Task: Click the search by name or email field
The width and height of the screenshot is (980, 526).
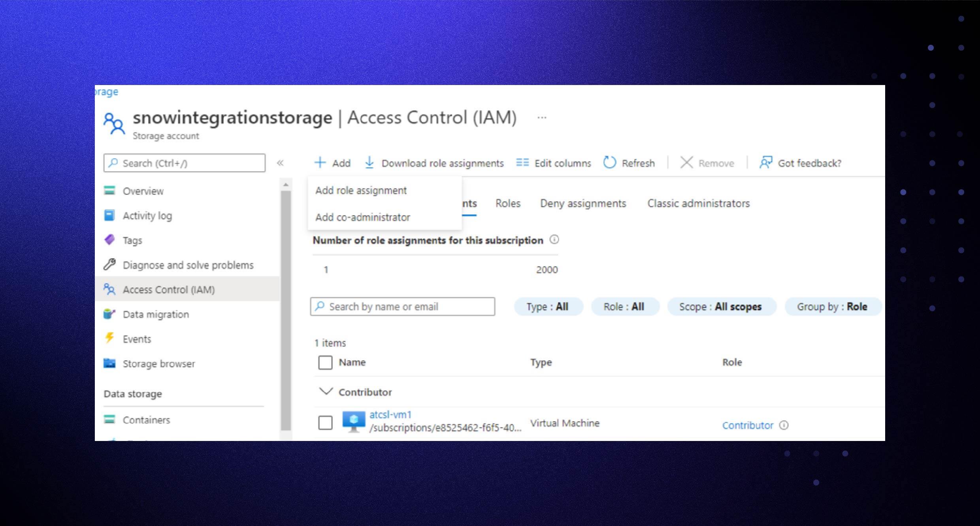Action: pyautogui.click(x=402, y=306)
